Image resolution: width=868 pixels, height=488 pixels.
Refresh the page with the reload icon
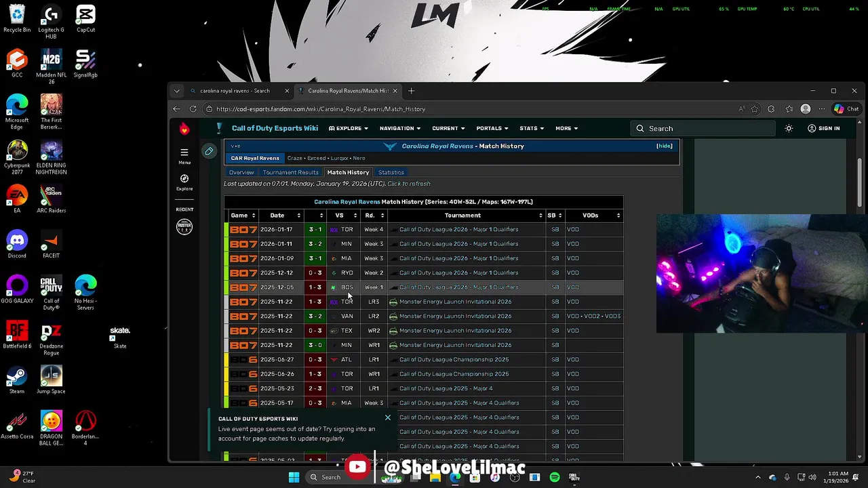tap(193, 108)
